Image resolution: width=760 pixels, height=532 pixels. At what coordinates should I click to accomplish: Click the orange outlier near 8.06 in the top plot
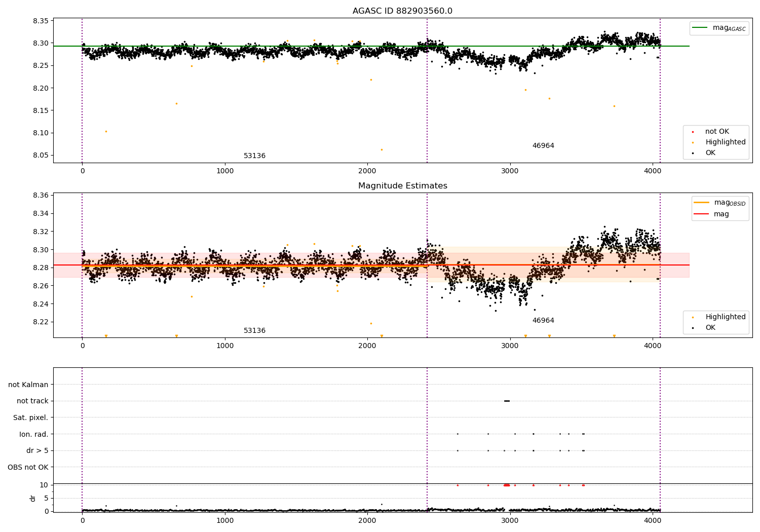pyautogui.click(x=382, y=149)
